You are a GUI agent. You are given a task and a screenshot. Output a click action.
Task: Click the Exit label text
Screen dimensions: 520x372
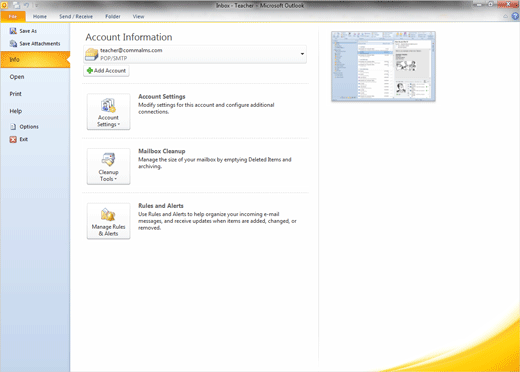tap(23, 139)
